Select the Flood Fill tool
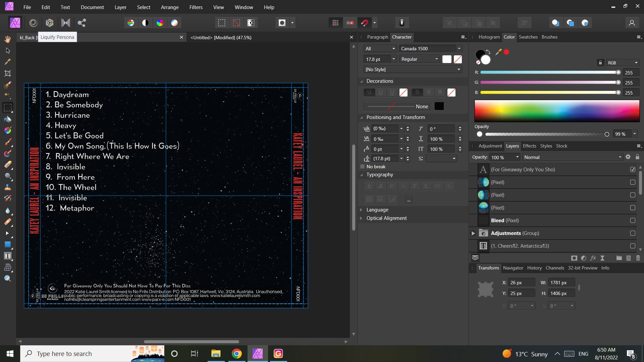This screenshot has width=644, height=362. click(8, 119)
